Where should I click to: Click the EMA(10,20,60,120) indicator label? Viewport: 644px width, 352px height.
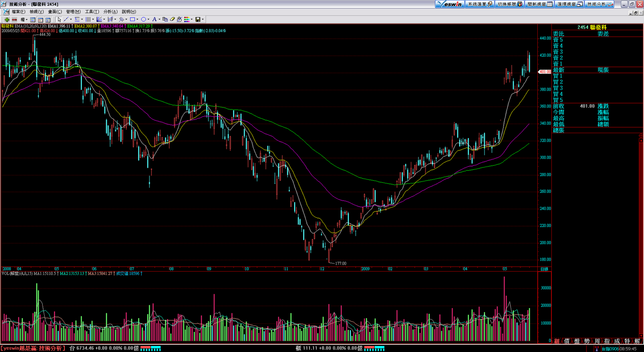31,26
